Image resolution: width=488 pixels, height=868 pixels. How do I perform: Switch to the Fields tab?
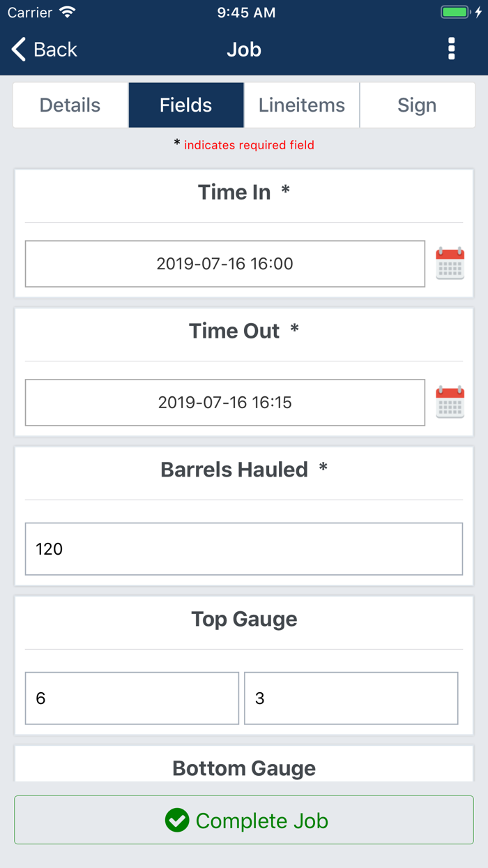pos(185,105)
